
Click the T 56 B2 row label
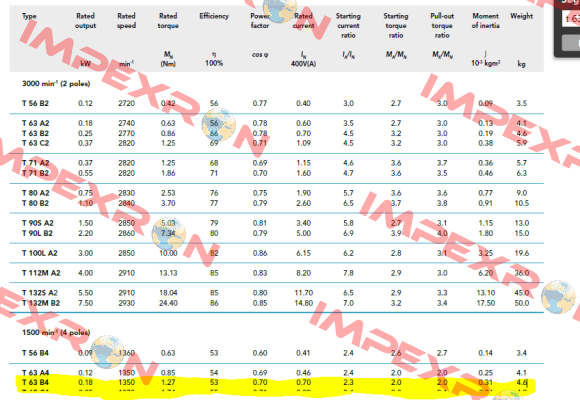(35, 103)
